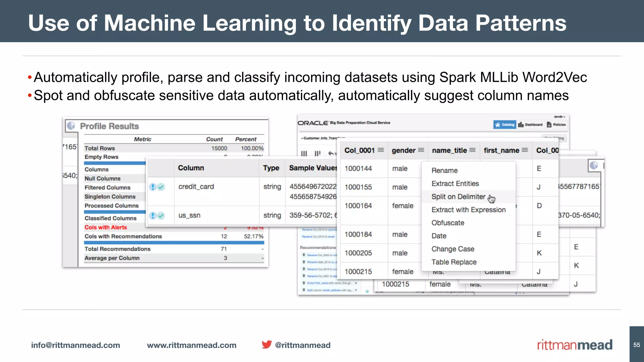Click the Profile Results pie chart icon
The width and height of the screenshot is (644, 362).
click(71, 126)
